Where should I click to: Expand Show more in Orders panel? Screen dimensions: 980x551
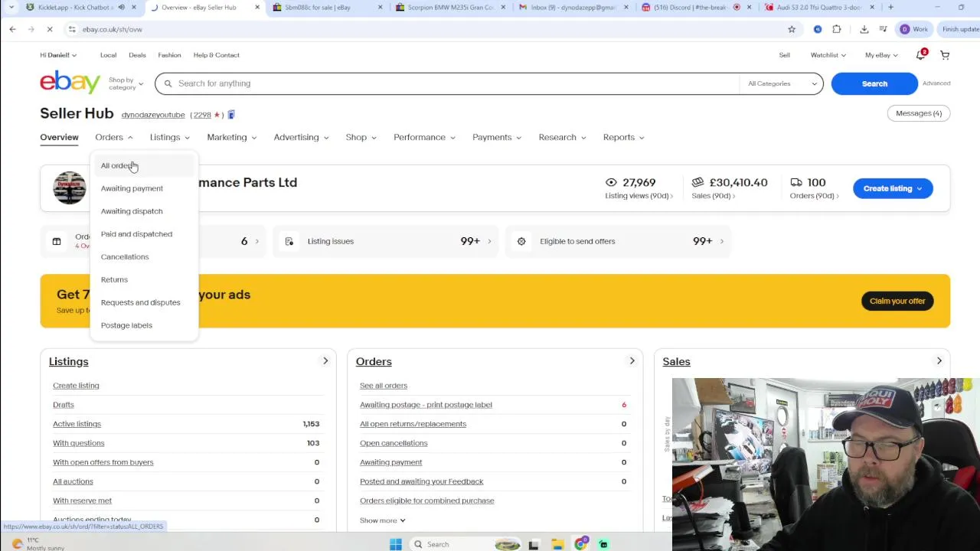[383, 520]
